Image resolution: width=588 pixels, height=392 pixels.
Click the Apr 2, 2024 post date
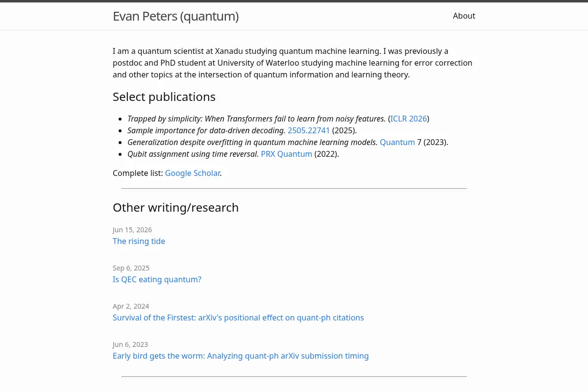coord(131,306)
